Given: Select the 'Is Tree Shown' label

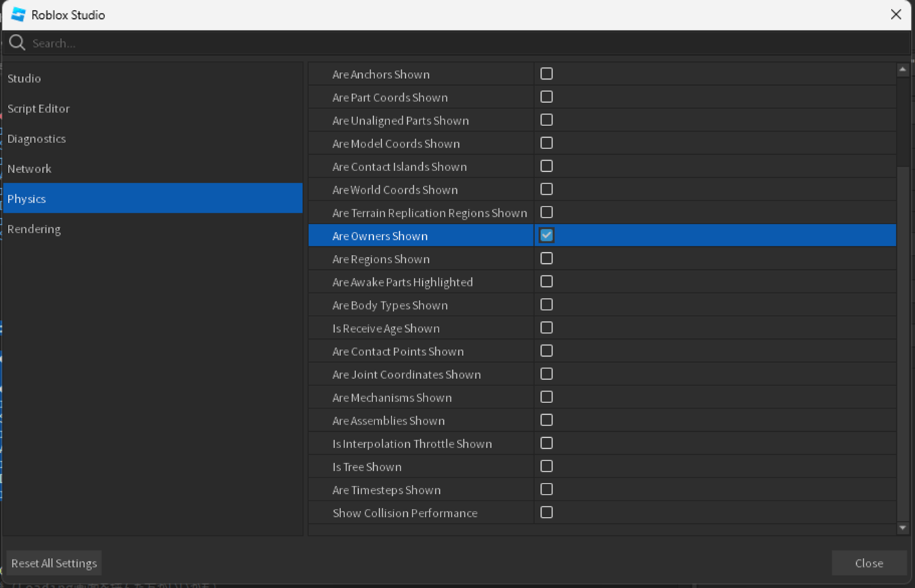Looking at the screenshot, I should coord(367,467).
